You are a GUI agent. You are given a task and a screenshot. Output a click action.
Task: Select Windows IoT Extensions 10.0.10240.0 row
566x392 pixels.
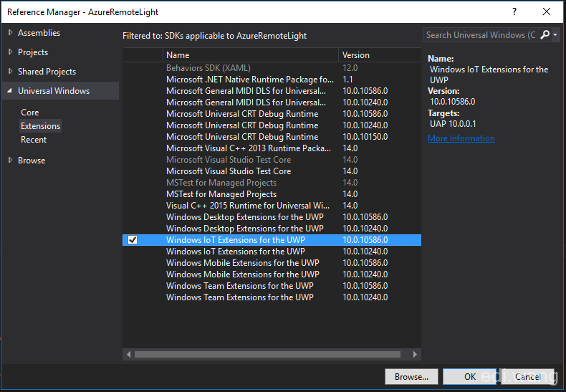point(272,252)
